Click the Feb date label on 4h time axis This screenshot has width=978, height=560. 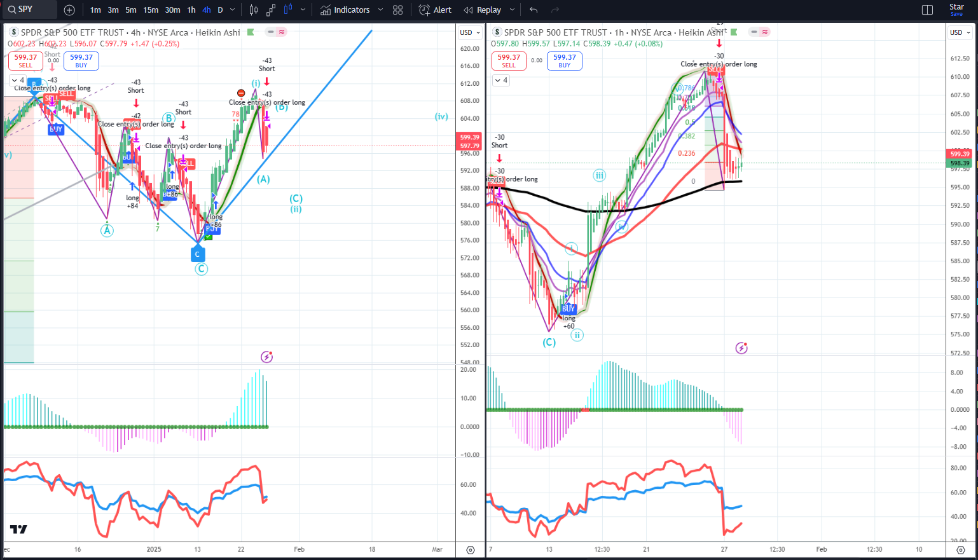300,549
